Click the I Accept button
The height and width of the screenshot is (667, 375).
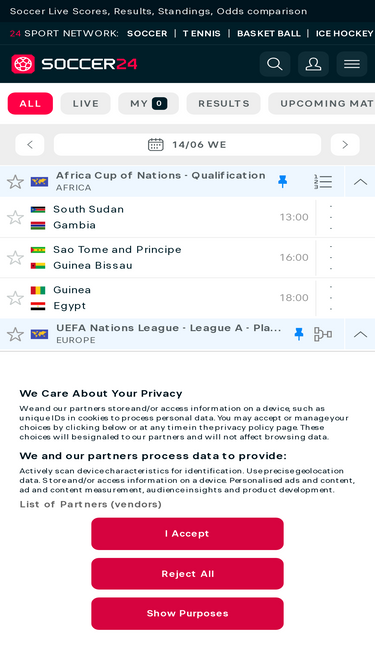point(188,533)
